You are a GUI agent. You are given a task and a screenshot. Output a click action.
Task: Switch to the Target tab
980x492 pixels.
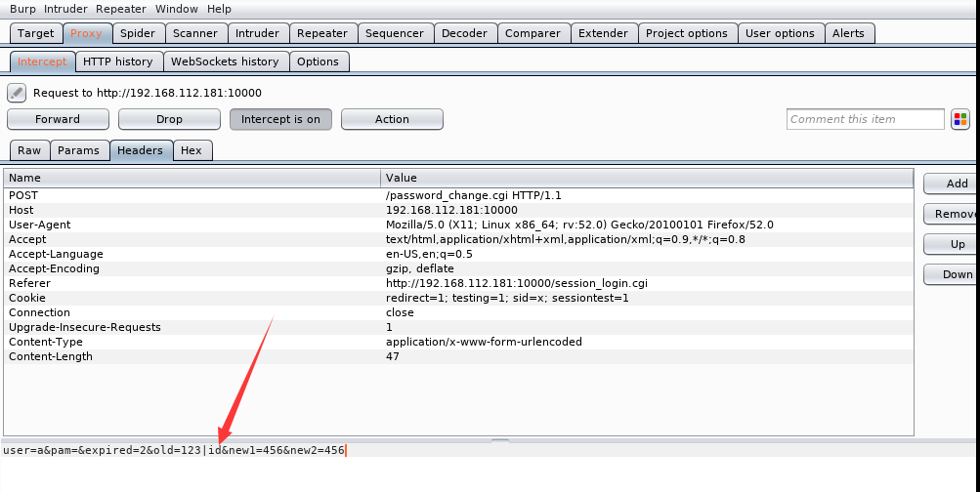coord(36,33)
